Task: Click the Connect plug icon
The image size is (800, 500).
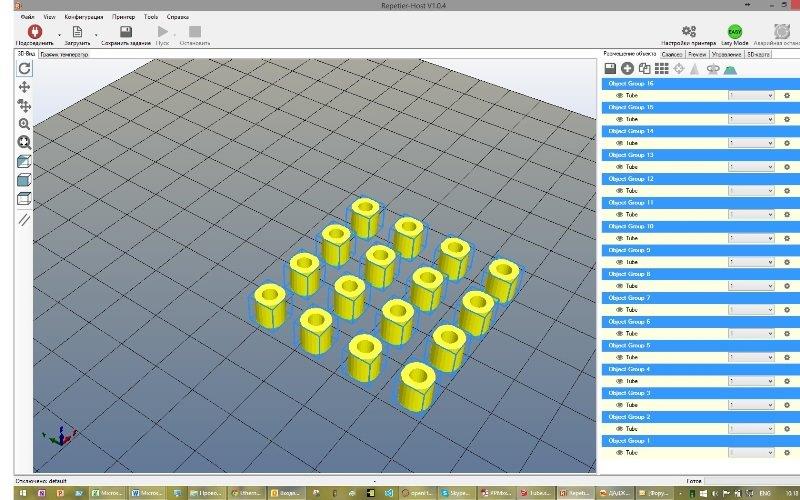Action: click(x=35, y=32)
